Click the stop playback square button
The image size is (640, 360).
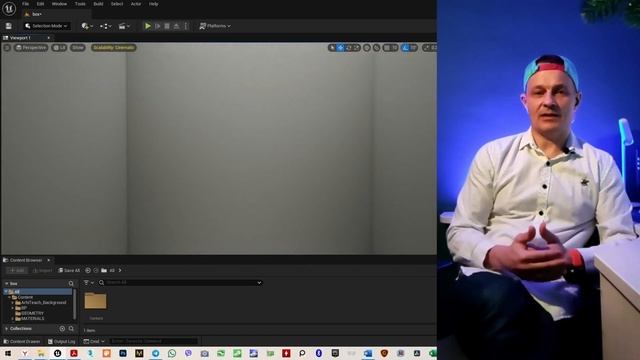(x=167, y=26)
